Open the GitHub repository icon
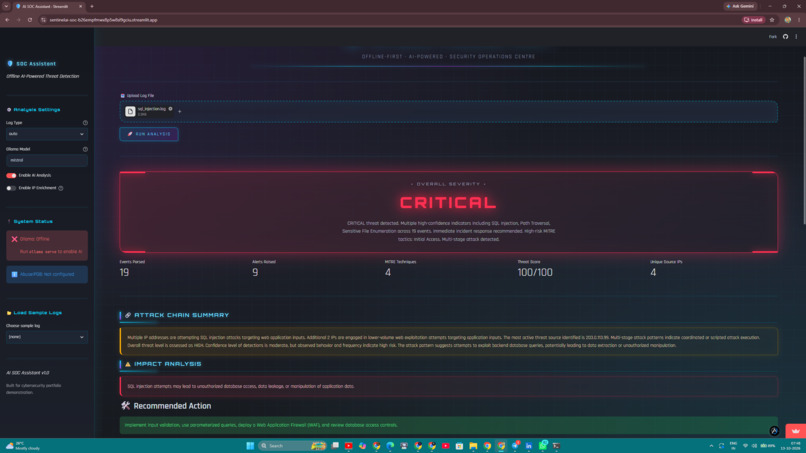Screen dimensions: 806x453 coord(785,37)
